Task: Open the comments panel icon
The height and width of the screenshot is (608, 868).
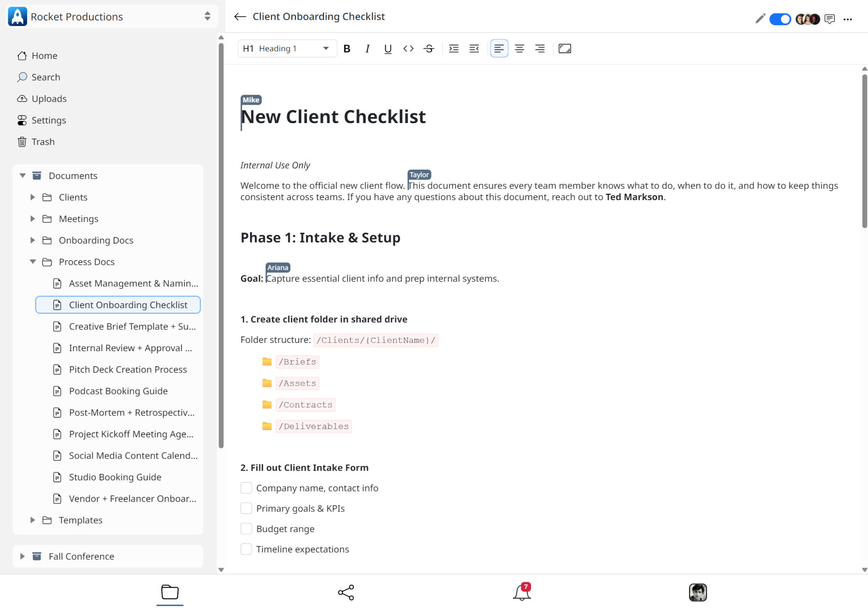Action: [829, 19]
